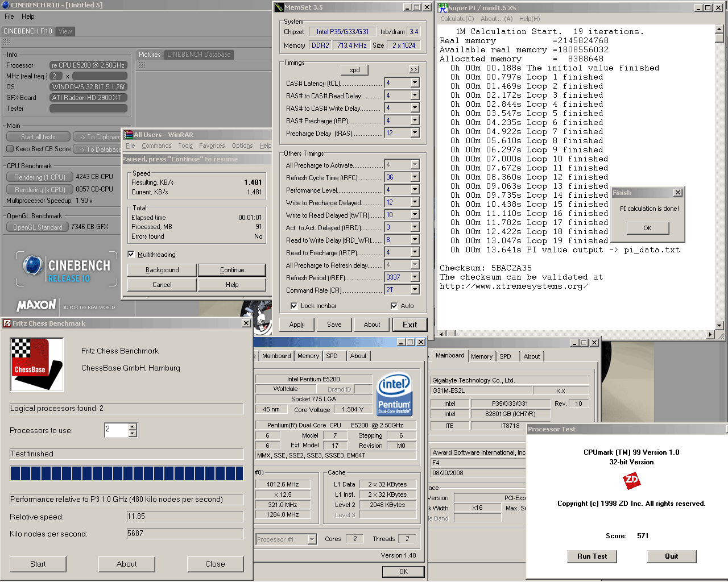Open the Refresh Period (tREF) dropdown

[x=415, y=277]
